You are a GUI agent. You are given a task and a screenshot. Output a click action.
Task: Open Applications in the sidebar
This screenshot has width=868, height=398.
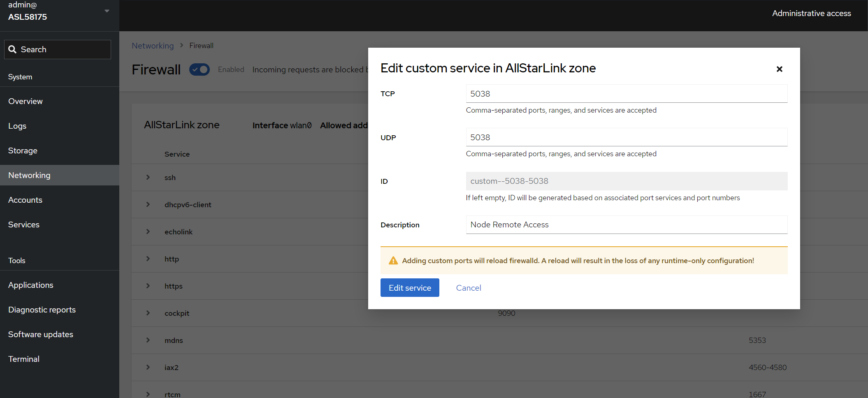pos(60,285)
